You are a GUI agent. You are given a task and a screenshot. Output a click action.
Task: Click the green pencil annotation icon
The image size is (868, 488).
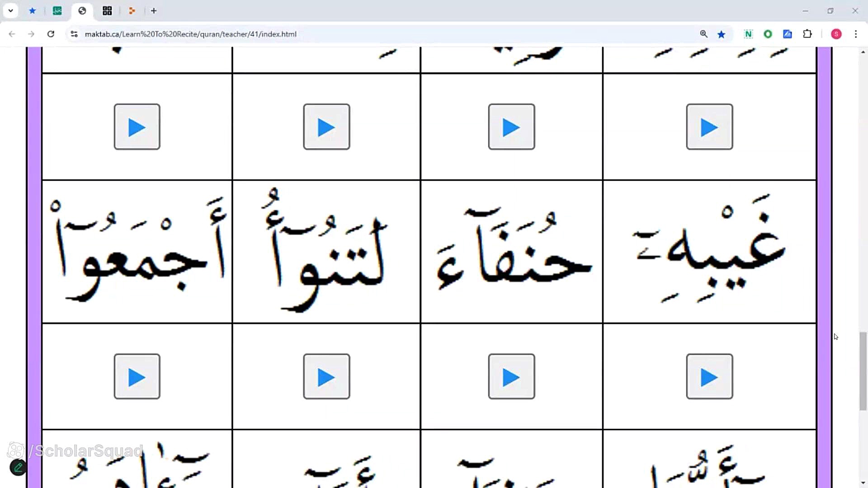pyautogui.click(x=18, y=467)
